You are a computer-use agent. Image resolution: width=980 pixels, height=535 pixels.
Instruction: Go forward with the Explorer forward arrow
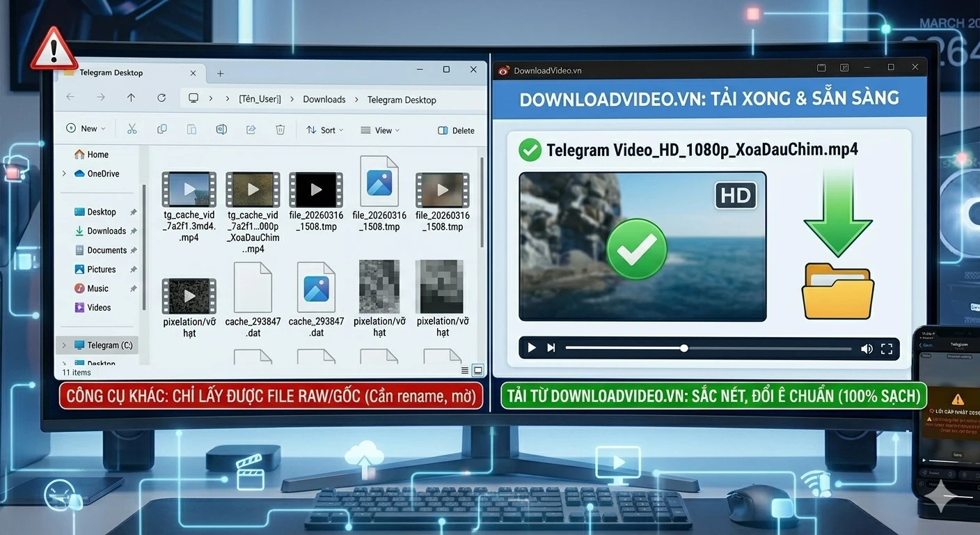101,98
